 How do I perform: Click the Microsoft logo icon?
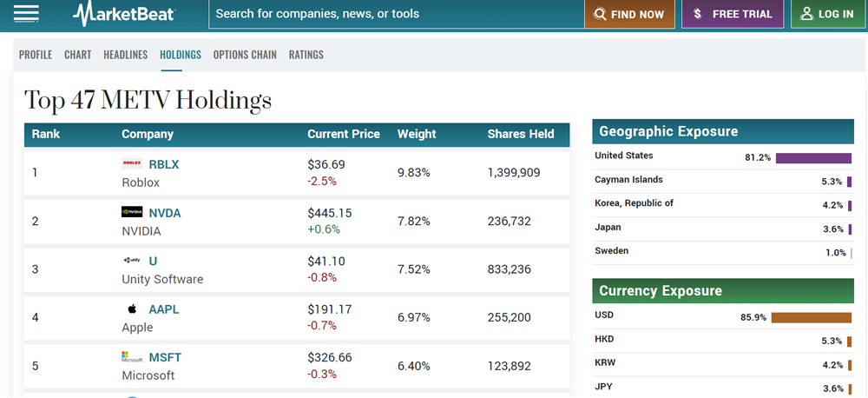(132, 357)
